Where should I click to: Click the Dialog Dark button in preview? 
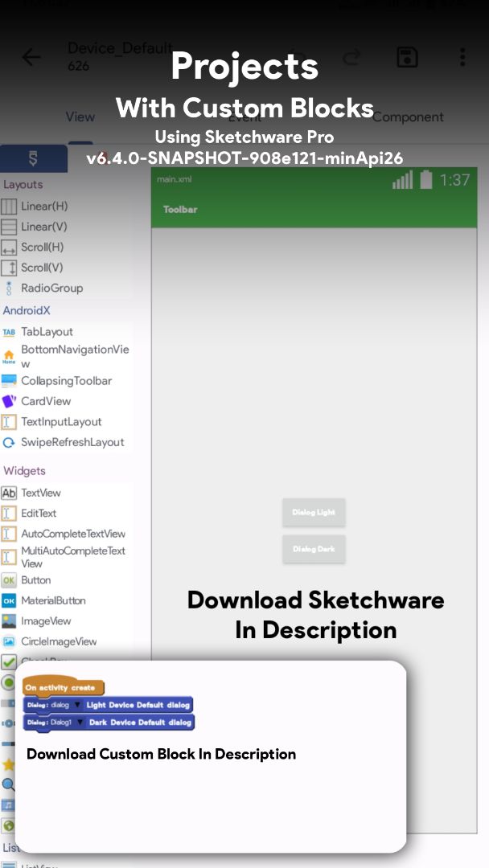(314, 549)
